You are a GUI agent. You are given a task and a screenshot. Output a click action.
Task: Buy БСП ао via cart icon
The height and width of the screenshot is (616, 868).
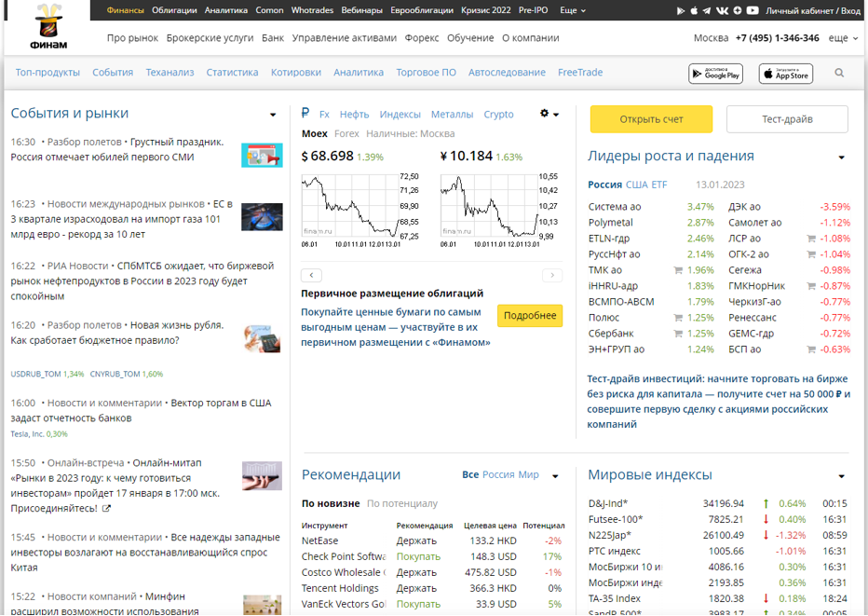811,349
